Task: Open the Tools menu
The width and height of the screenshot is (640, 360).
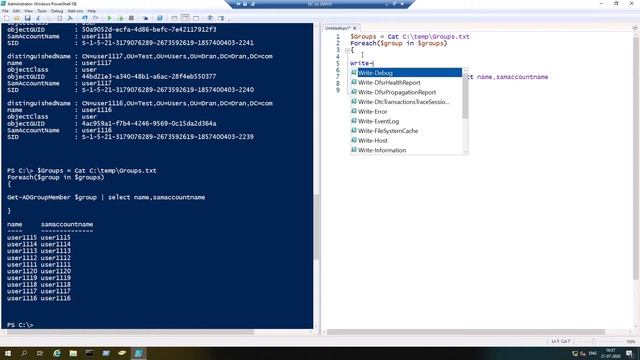Action: 42,11
